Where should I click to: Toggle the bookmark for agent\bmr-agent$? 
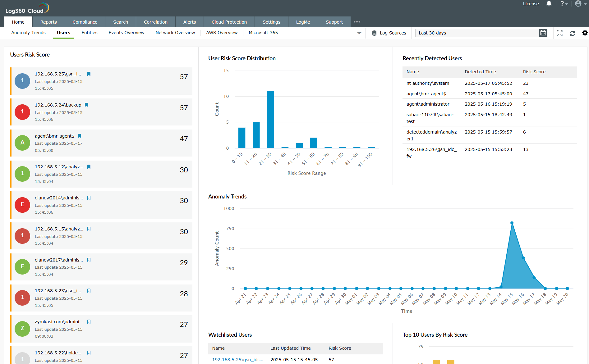(80, 136)
